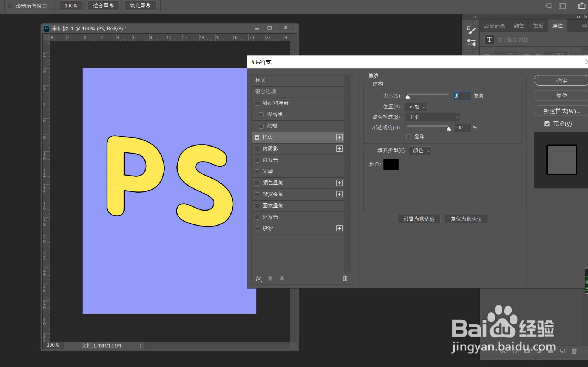Click the 填充屏幕 button

pos(140,6)
